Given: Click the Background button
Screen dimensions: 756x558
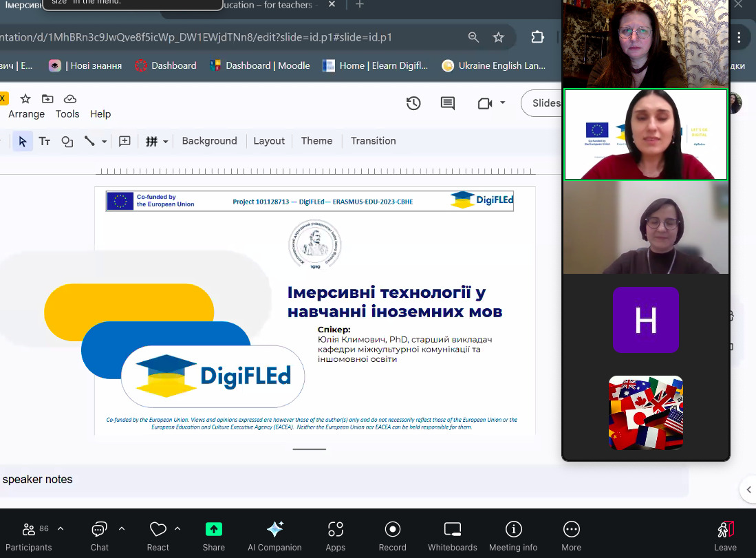Looking at the screenshot, I should point(209,141).
